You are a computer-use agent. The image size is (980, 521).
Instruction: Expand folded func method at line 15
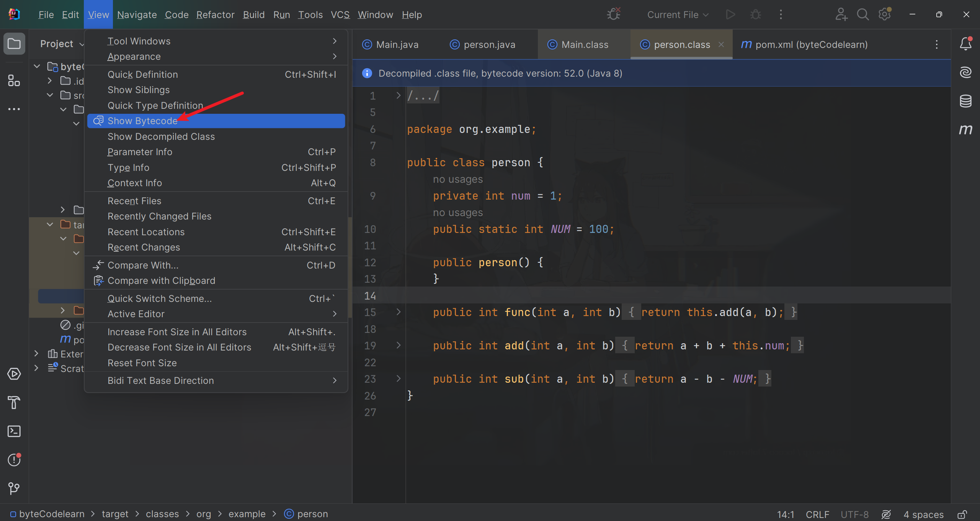[399, 312]
